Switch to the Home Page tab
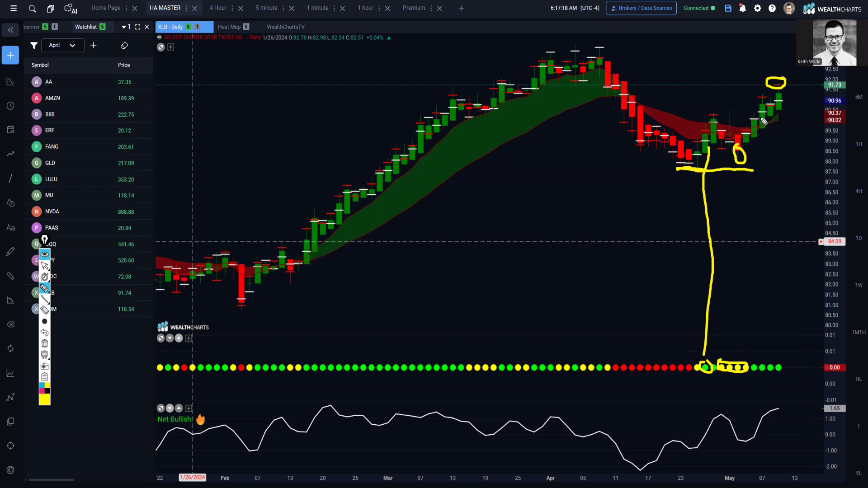The height and width of the screenshot is (488, 868). (x=106, y=8)
